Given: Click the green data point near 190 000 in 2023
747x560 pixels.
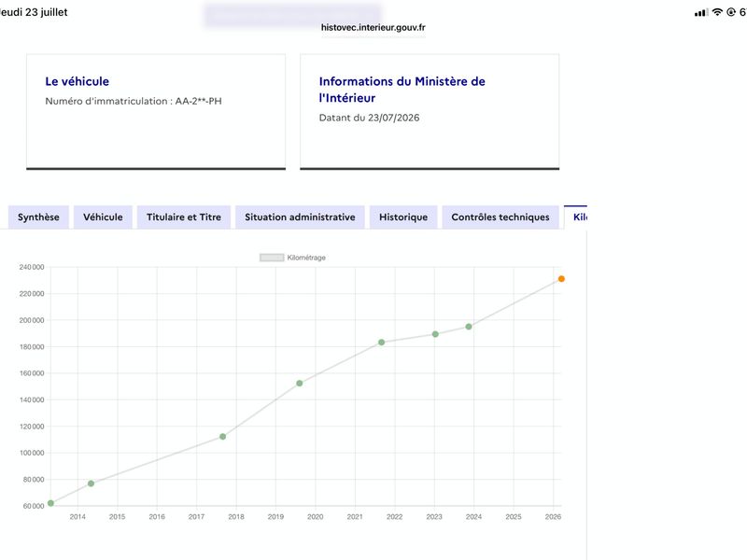Looking at the screenshot, I should 435,334.
